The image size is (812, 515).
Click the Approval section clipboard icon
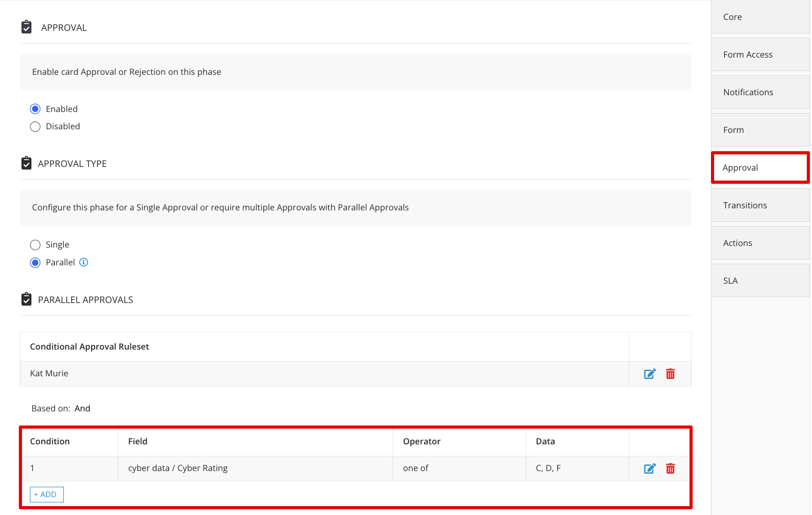[x=26, y=26]
